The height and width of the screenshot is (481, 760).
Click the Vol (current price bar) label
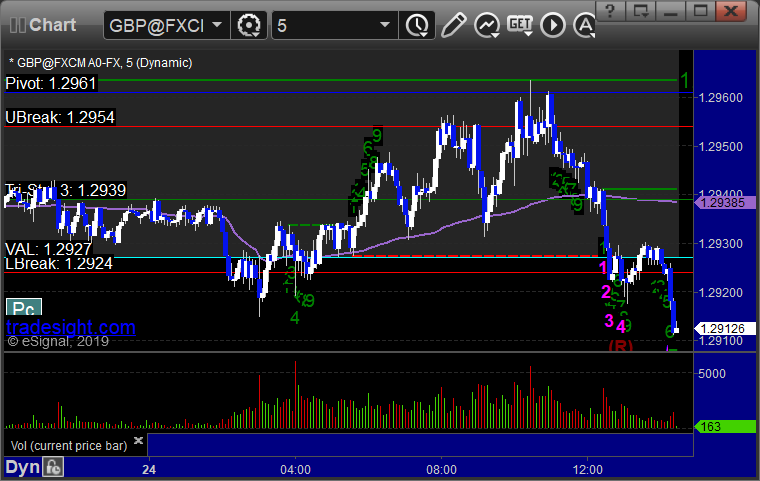point(69,446)
